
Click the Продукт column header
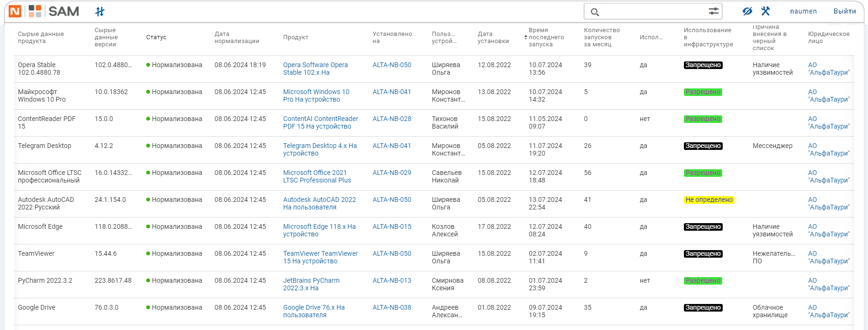pyautogui.click(x=296, y=37)
